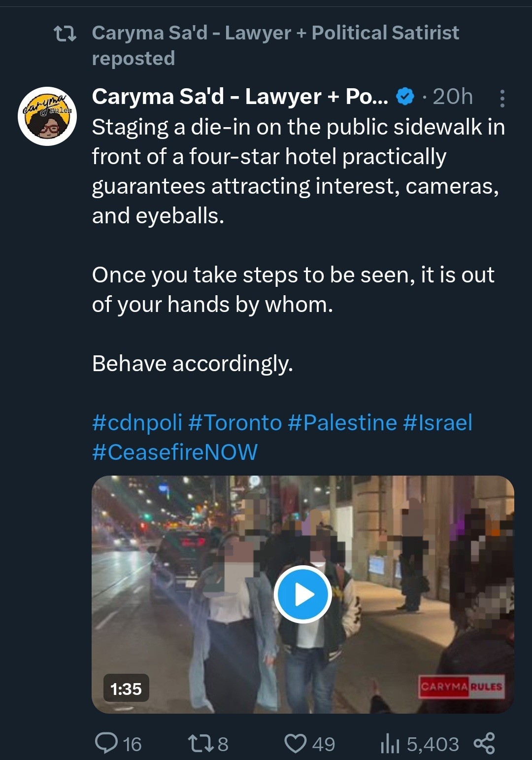Tap the 1:35 video duration label
This screenshot has width=532, height=760.
point(126,689)
